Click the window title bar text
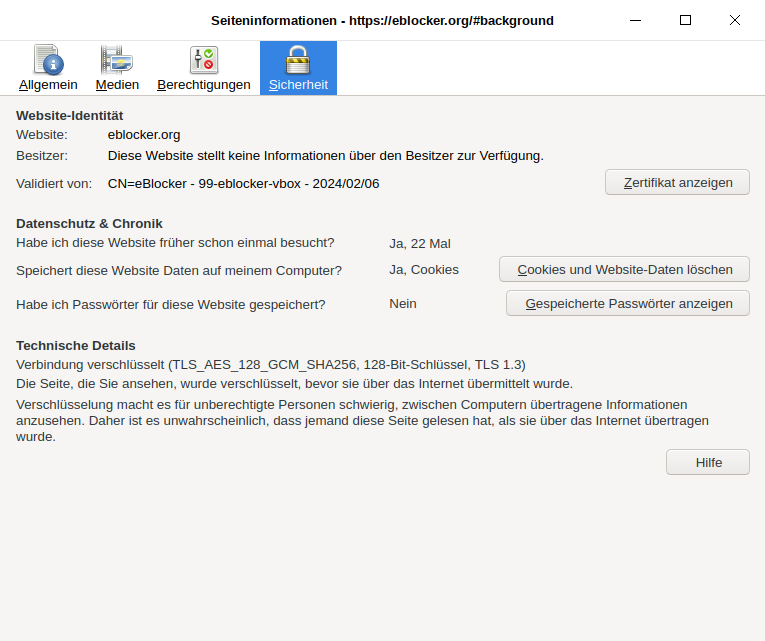 pos(382,21)
